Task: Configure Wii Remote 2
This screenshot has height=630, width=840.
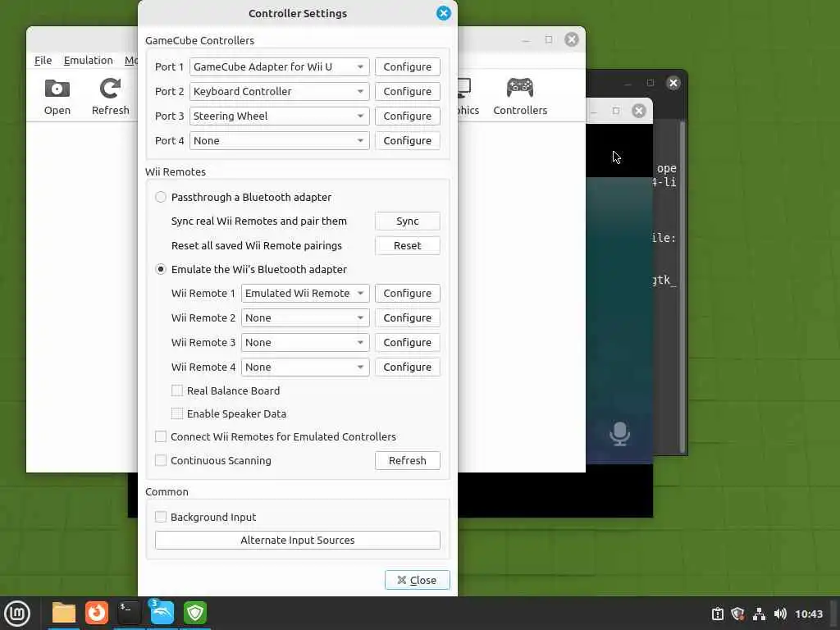Action: pyautogui.click(x=407, y=318)
